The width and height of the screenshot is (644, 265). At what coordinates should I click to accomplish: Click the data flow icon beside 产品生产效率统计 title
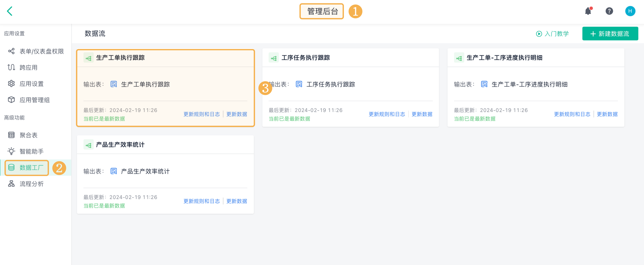[89, 145]
